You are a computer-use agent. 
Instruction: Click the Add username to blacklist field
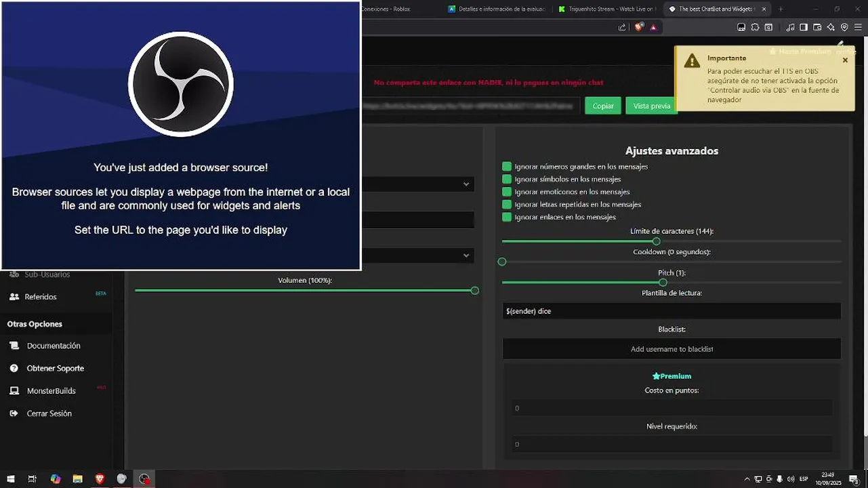click(671, 349)
